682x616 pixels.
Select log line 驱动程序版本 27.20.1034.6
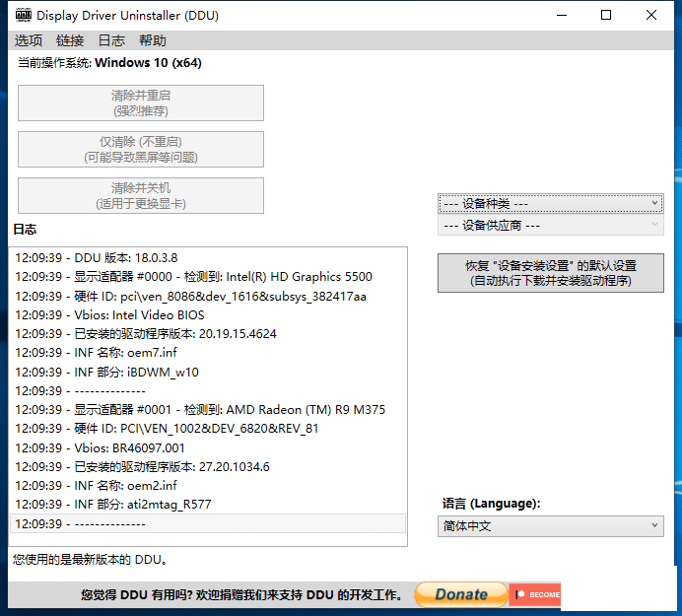click(x=208, y=467)
